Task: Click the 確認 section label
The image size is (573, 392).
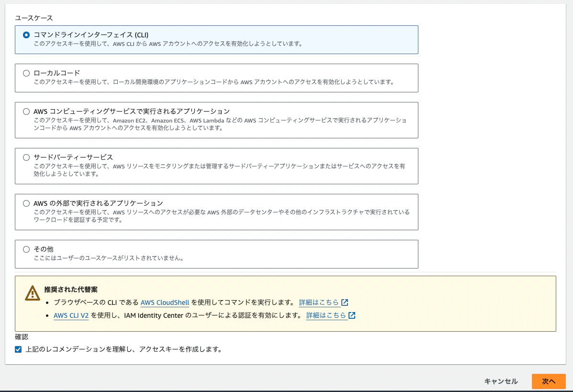Action: coord(22,337)
